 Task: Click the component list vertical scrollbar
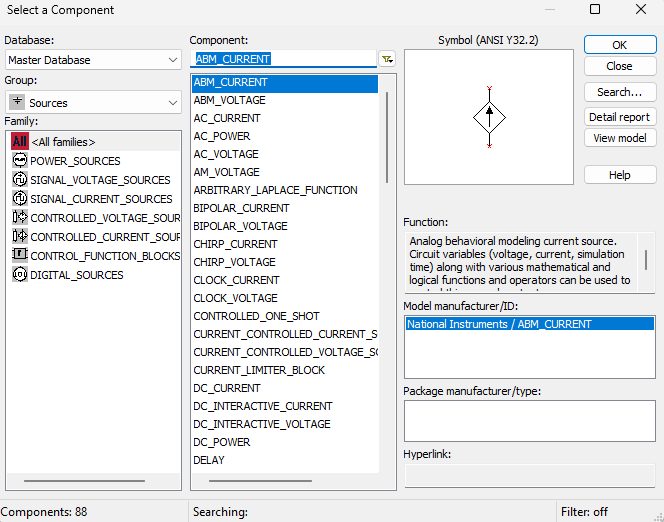pos(387,138)
